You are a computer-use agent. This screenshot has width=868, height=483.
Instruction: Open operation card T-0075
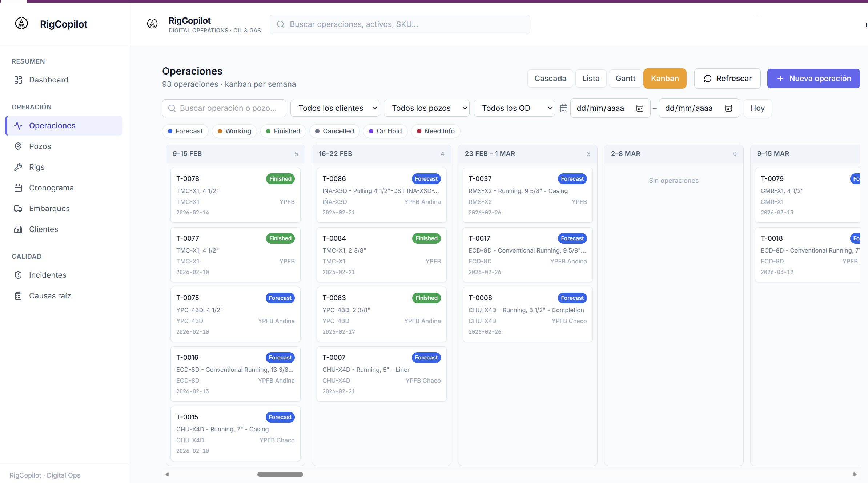(x=236, y=314)
